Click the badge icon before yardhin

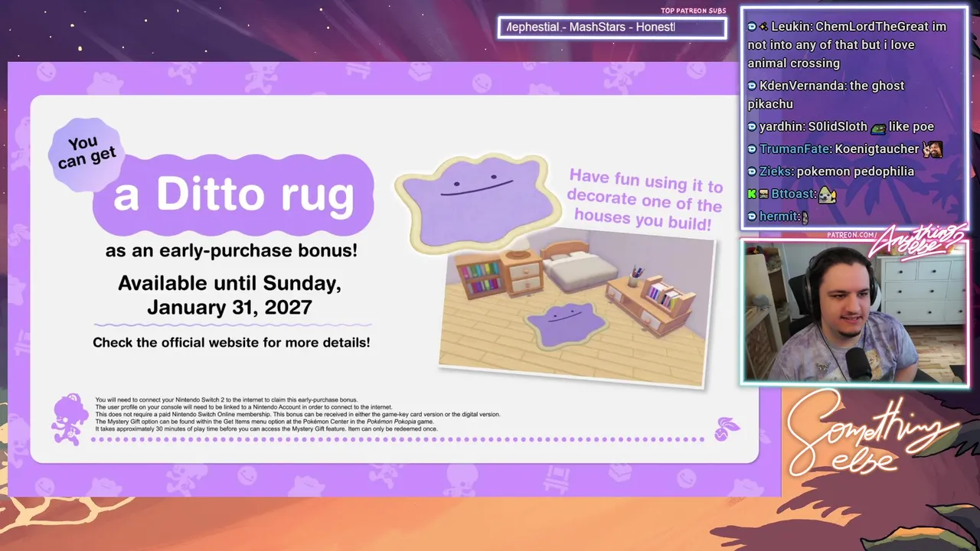tap(752, 127)
